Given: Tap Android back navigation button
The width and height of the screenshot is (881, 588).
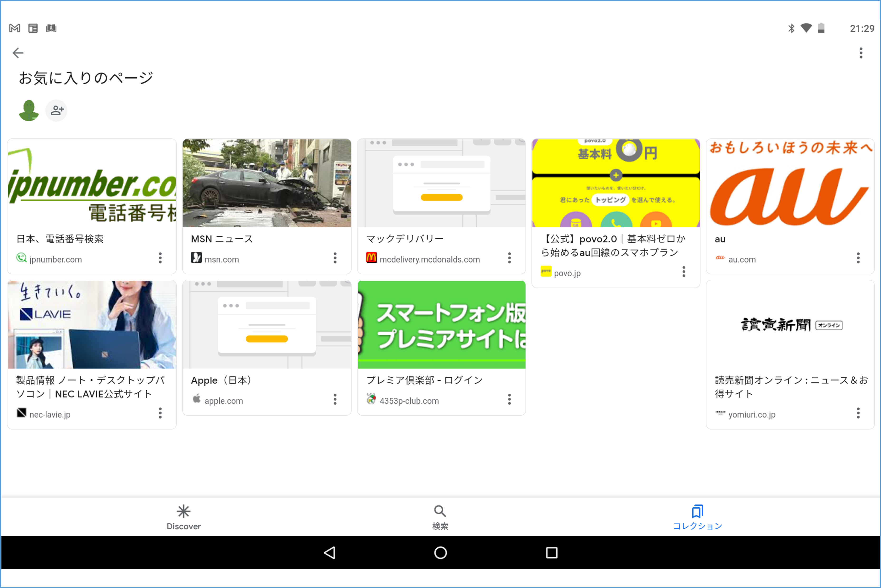Looking at the screenshot, I should pos(329,553).
